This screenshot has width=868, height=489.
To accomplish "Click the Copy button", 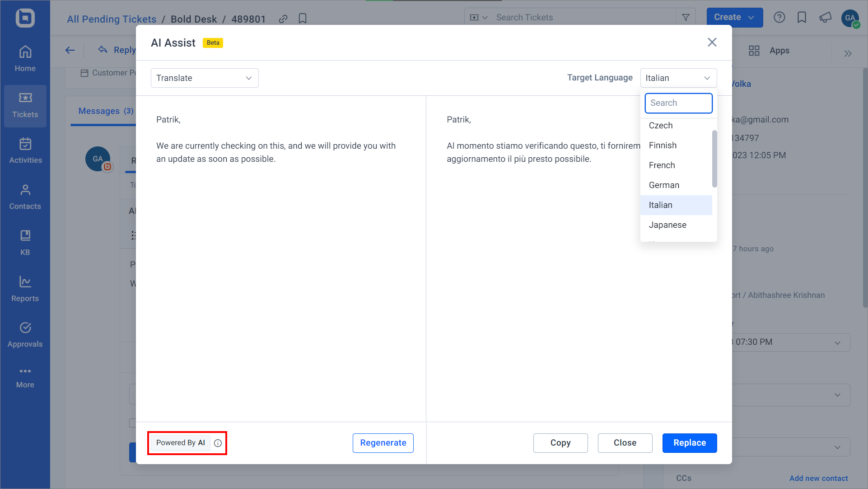I will [560, 442].
